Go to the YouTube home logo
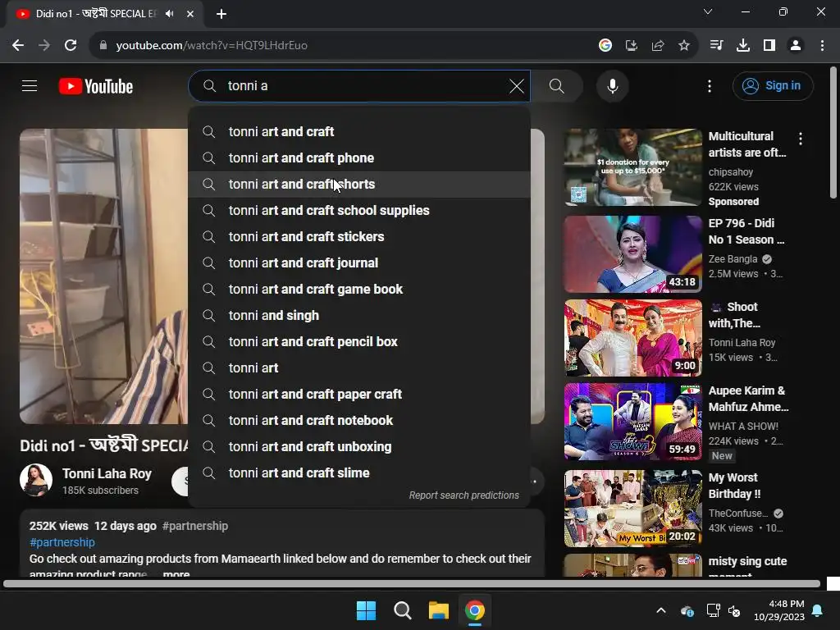The image size is (840, 630). [x=96, y=86]
